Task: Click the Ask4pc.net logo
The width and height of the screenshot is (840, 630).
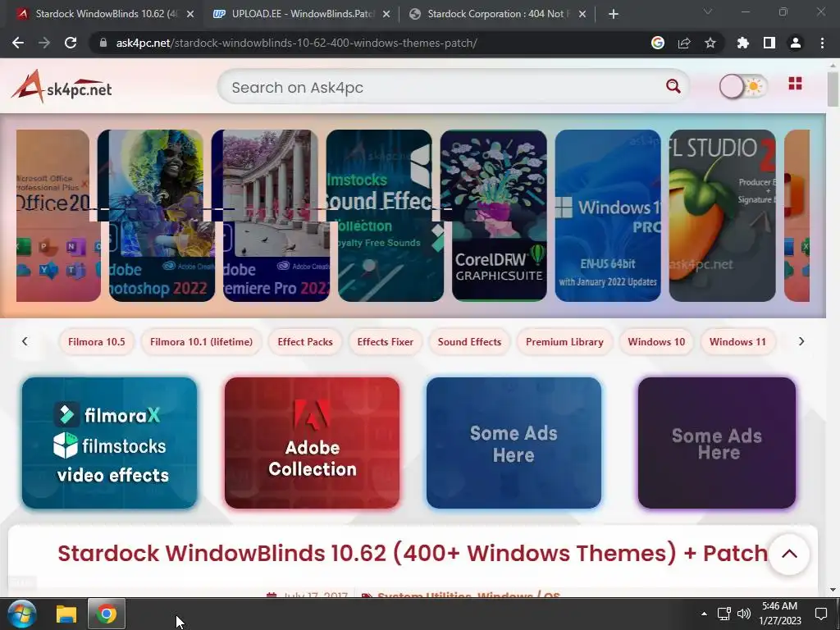Action: pyautogui.click(x=62, y=86)
